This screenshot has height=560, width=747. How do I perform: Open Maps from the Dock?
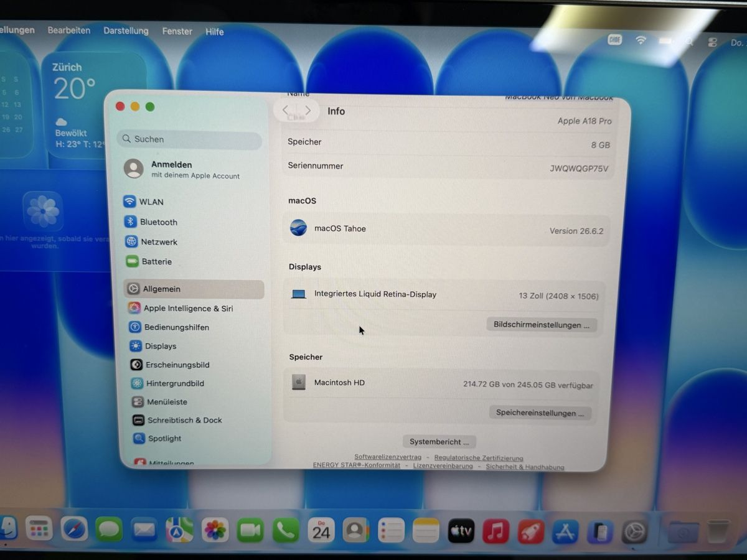tap(179, 530)
